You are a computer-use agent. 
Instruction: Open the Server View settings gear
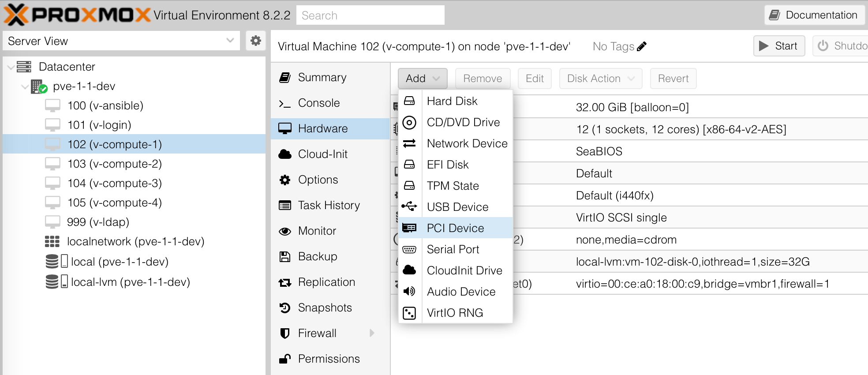point(255,41)
